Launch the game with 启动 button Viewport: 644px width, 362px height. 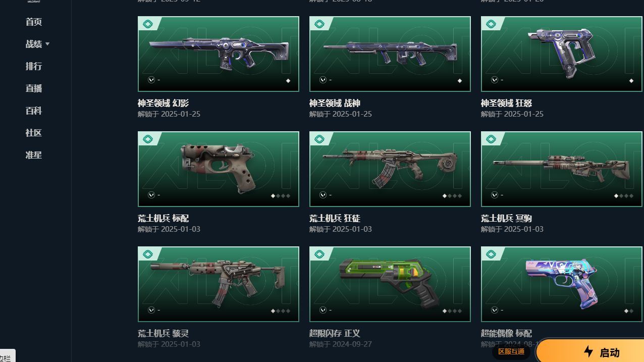coord(591,351)
